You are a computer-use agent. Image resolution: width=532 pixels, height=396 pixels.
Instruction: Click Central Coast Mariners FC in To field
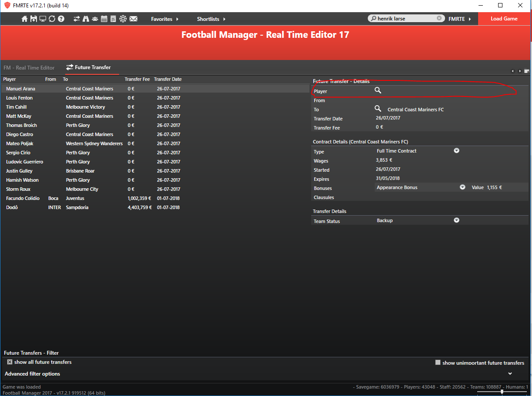[416, 110]
